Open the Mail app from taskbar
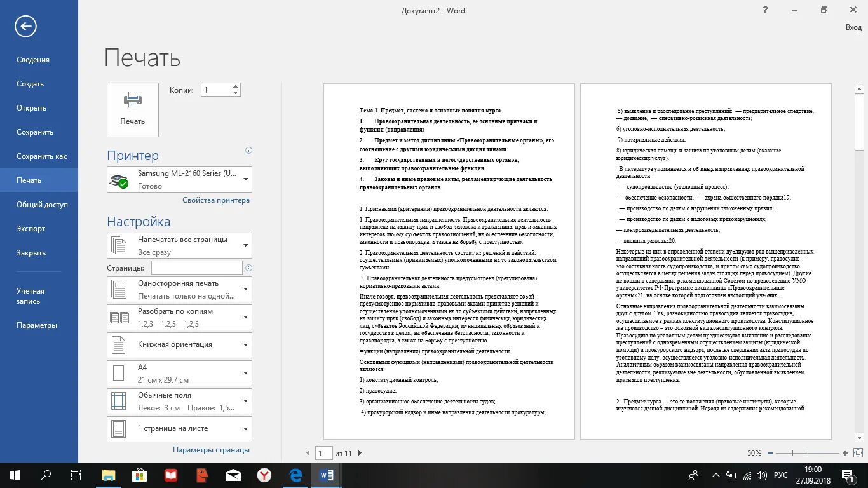Screen dimensions: 868x488 point(233,475)
